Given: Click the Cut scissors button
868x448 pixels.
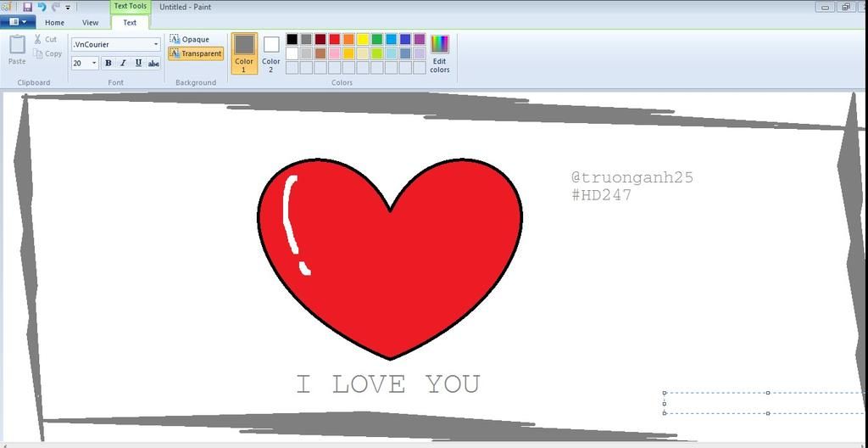Looking at the screenshot, I should point(46,39).
